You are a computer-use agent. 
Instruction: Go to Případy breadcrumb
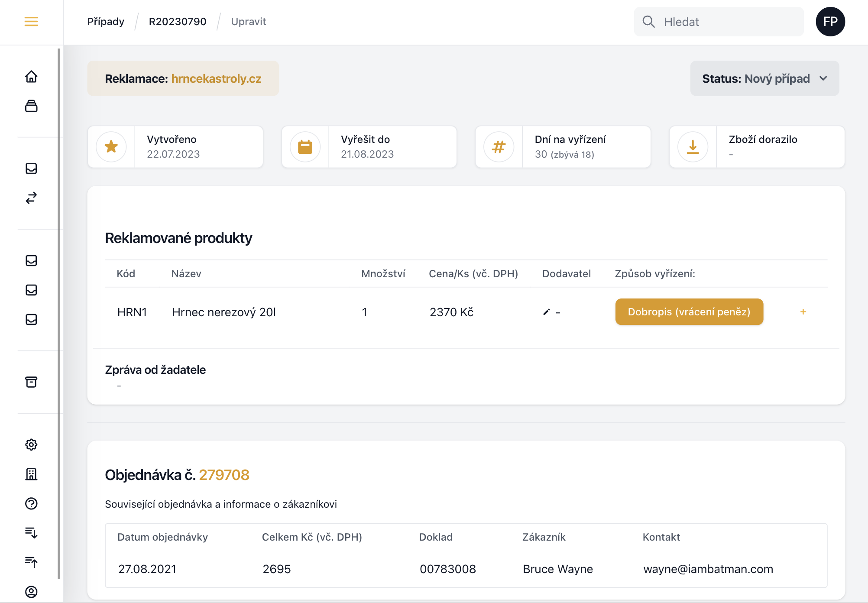pos(106,22)
